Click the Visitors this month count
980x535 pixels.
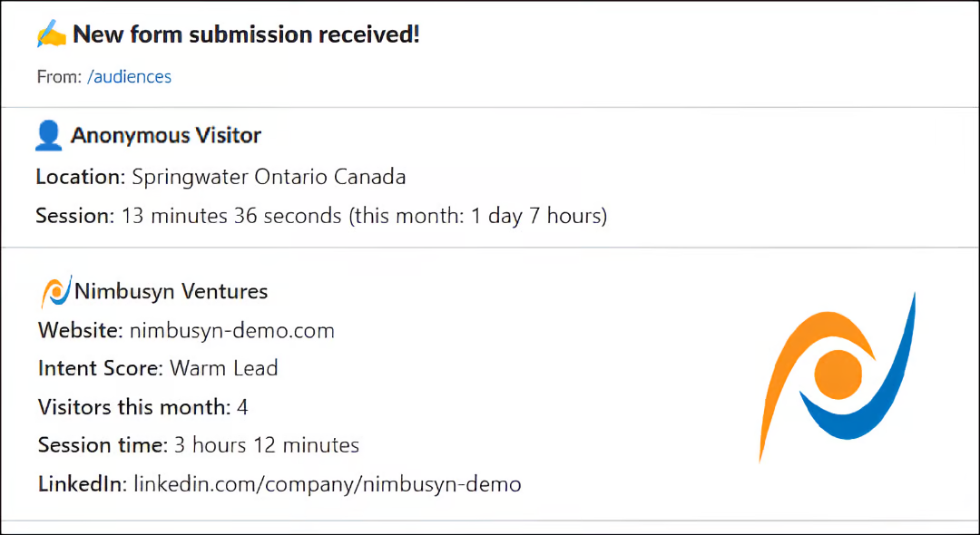[x=242, y=407]
